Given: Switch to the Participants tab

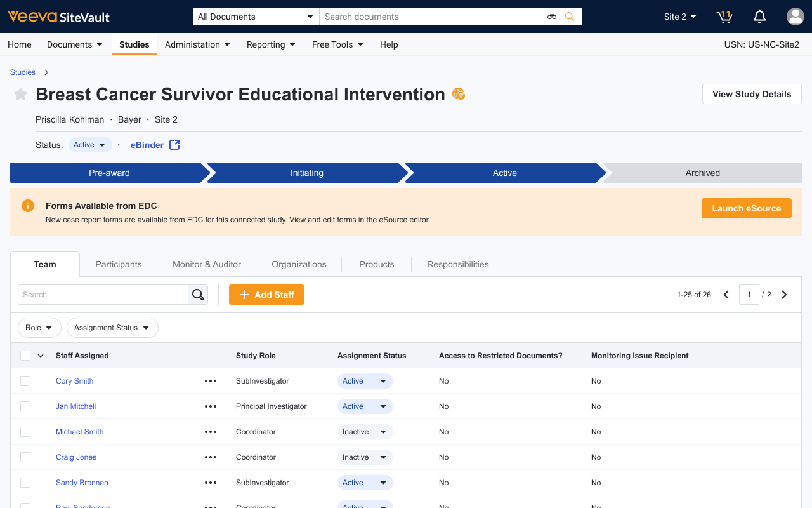Looking at the screenshot, I should (119, 264).
